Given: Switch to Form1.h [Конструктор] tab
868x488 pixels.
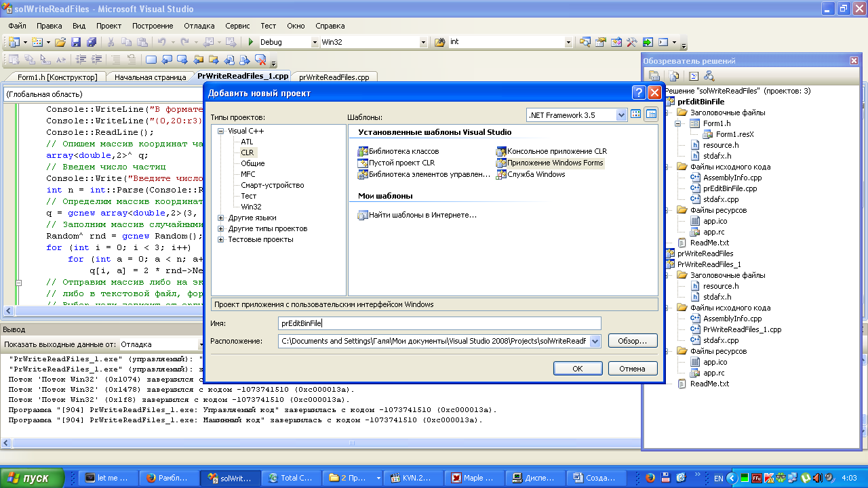Looking at the screenshot, I should click(58, 77).
